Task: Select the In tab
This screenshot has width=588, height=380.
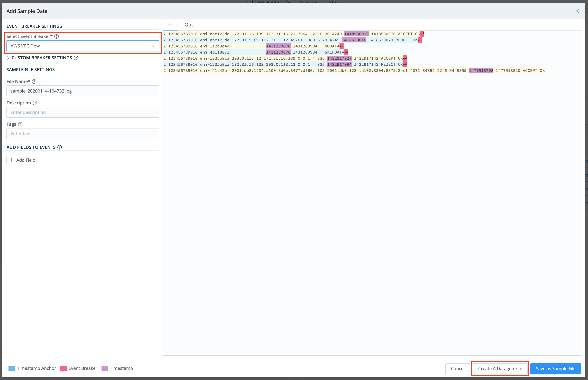Action: 170,25
